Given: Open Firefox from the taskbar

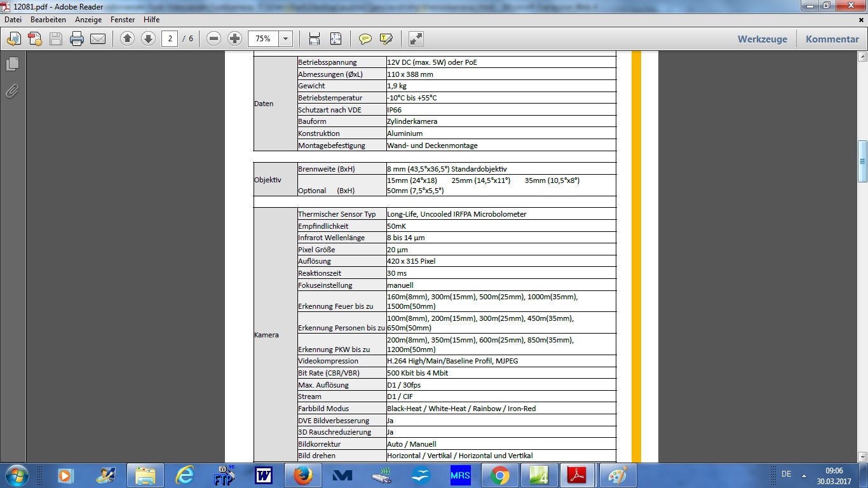Looking at the screenshot, I should tap(303, 475).
